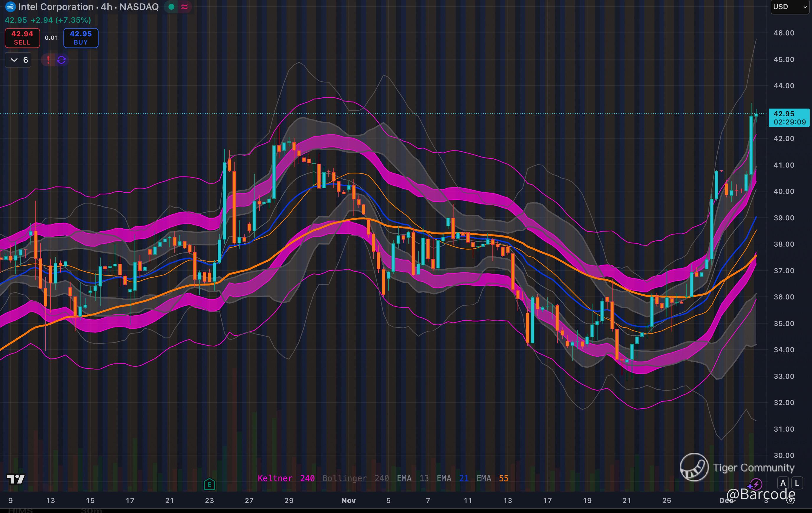Image resolution: width=812 pixels, height=513 pixels.
Task: Click the Intel company logo icon
Action: point(10,6)
